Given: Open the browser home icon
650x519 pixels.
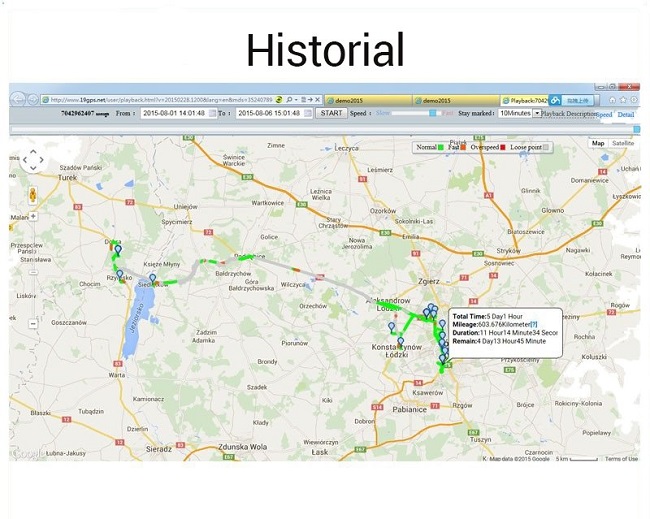Looking at the screenshot, I should [x=612, y=100].
